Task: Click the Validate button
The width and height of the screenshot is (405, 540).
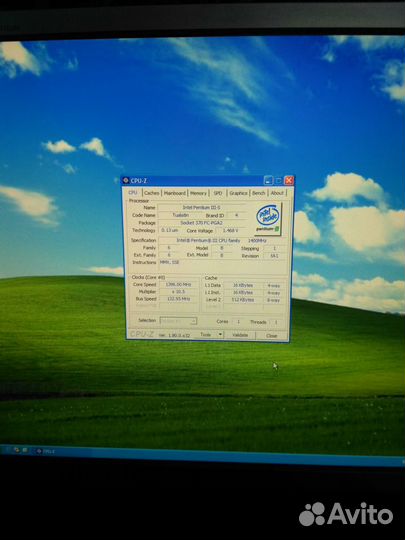Action: click(x=240, y=335)
